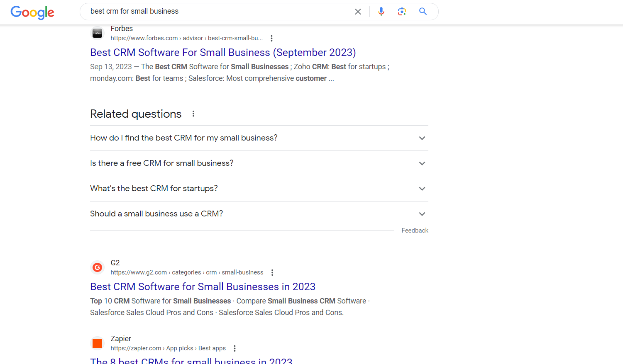Open Best CRM Software For Small Business (September 2023)

click(x=223, y=53)
